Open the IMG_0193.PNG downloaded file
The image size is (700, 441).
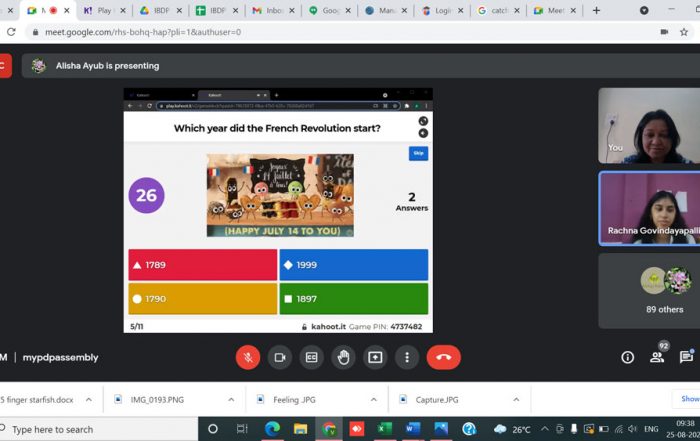pos(157,399)
